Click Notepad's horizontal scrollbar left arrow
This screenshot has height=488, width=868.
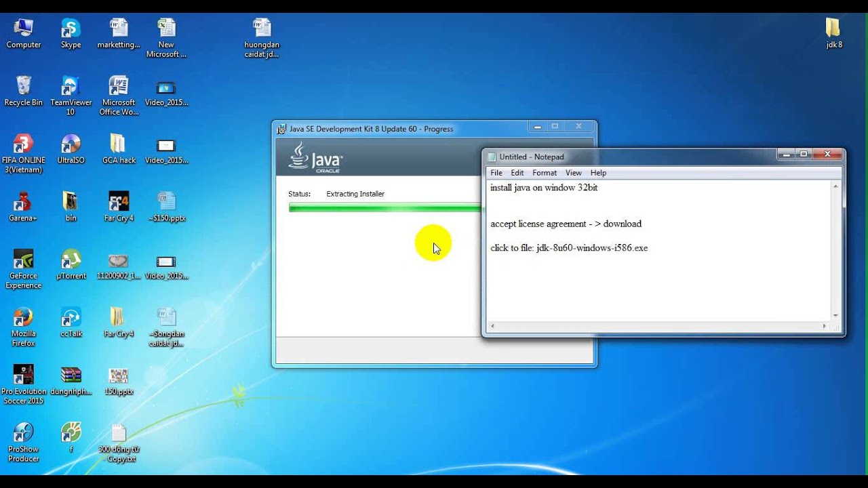(492, 326)
